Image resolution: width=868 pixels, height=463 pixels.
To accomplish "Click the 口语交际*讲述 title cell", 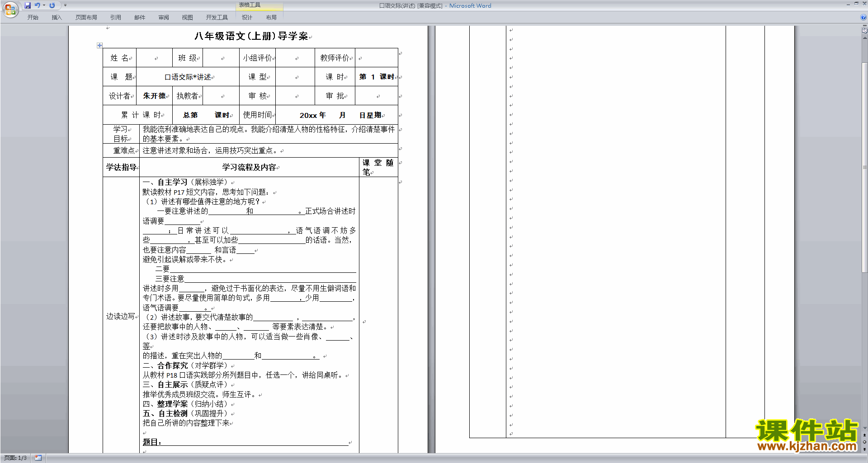I will [188, 77].
